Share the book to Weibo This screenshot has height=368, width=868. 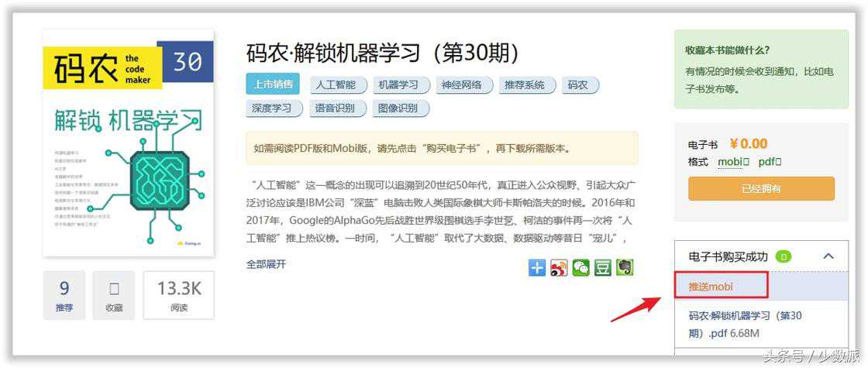tap(559, 268)
